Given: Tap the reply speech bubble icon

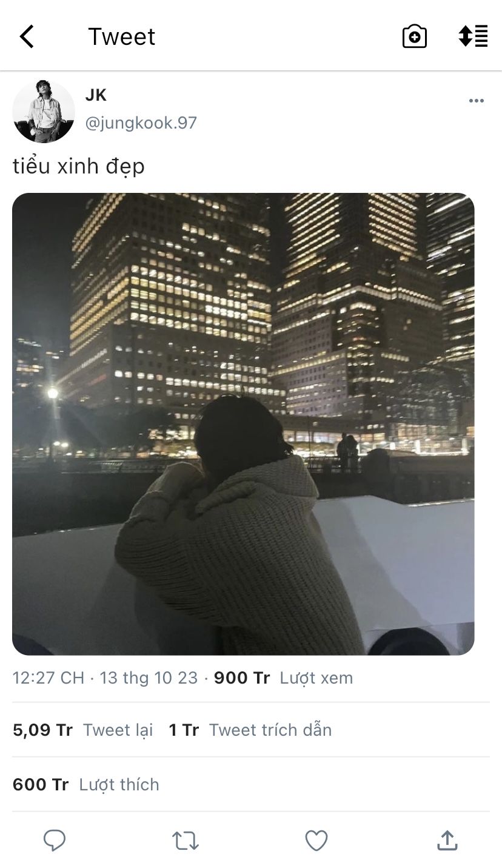Looking at the screenshot, I should tap(55, 841).
